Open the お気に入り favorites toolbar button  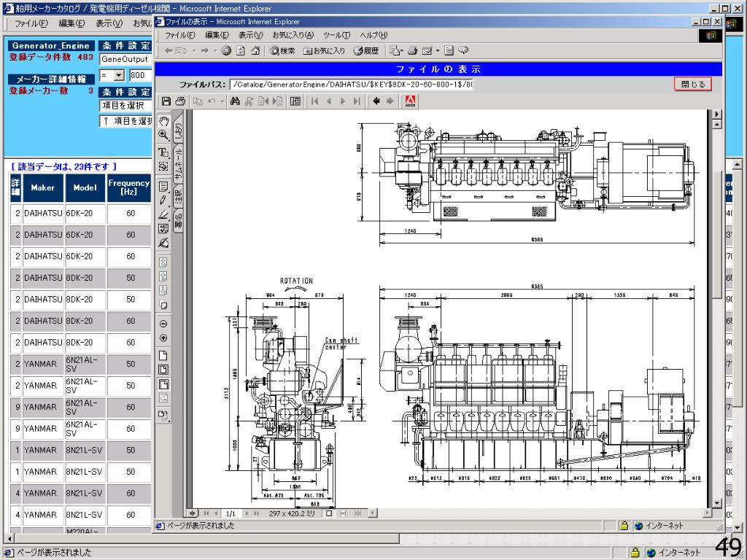pos(325,50)
